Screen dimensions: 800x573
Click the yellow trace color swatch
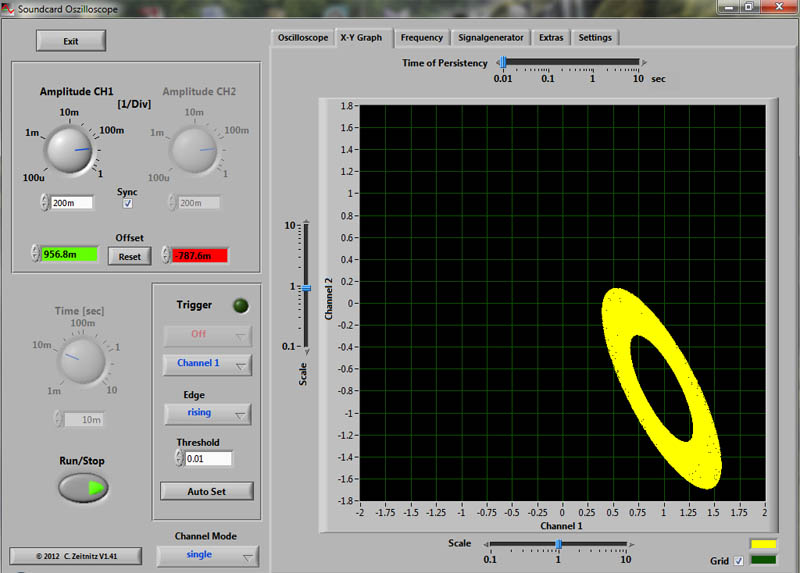tap(766, 545)
